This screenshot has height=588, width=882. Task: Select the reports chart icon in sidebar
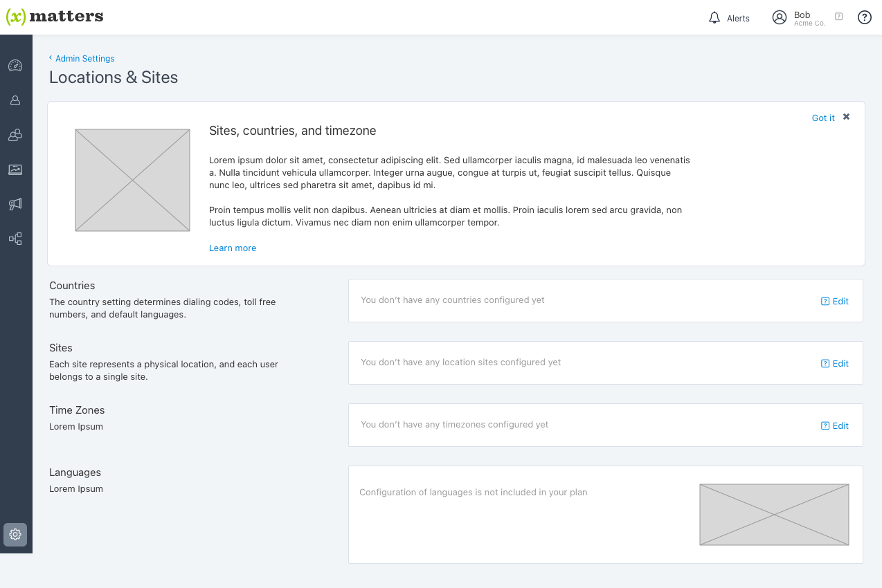pyautogui.click(x=15, y=169)
